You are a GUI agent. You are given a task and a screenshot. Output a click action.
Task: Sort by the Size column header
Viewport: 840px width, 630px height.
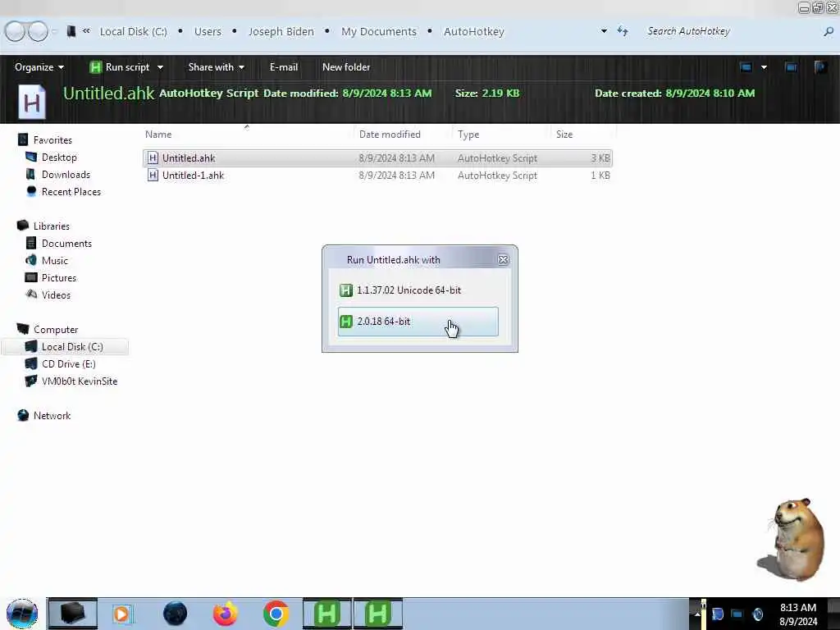(x=564, y=135)
